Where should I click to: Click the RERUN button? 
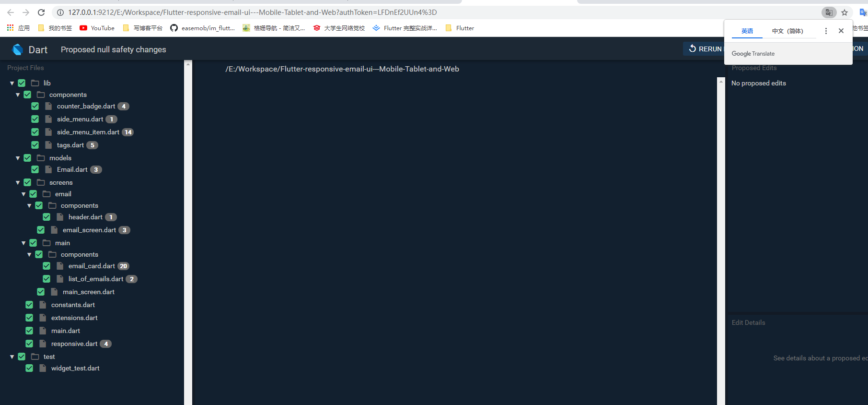coord(705,49)
